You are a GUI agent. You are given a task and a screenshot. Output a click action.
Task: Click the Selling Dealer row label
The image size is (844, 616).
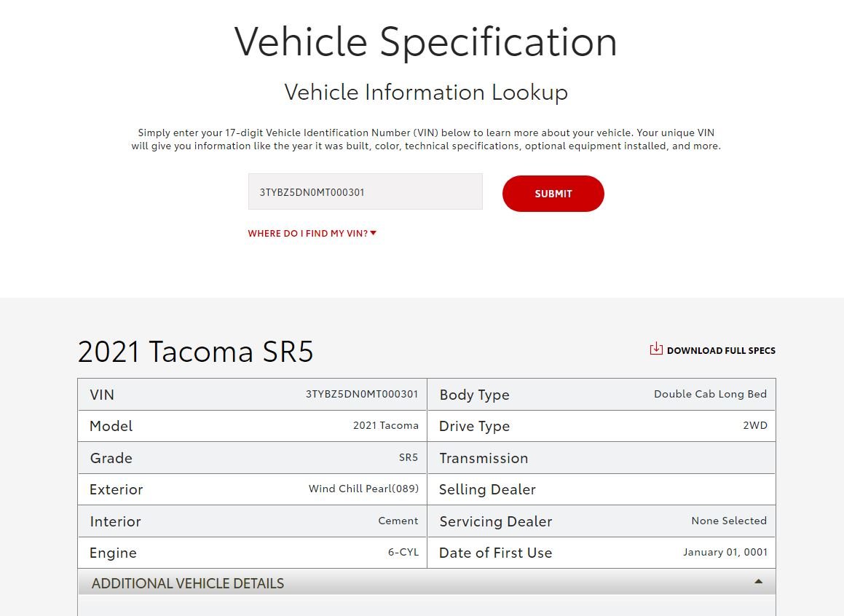(x=487, y=489)
